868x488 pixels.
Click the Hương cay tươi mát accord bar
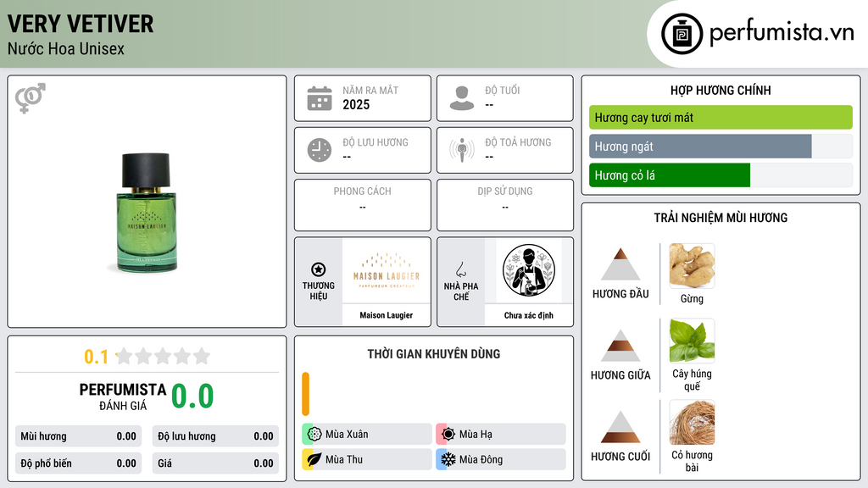tap(721, 117)
